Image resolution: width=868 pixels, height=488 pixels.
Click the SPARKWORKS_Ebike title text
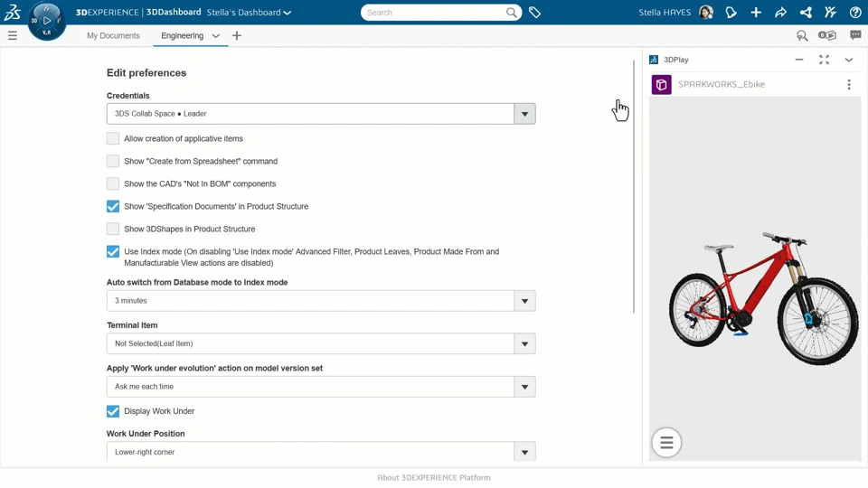click(x=722, y=84)
